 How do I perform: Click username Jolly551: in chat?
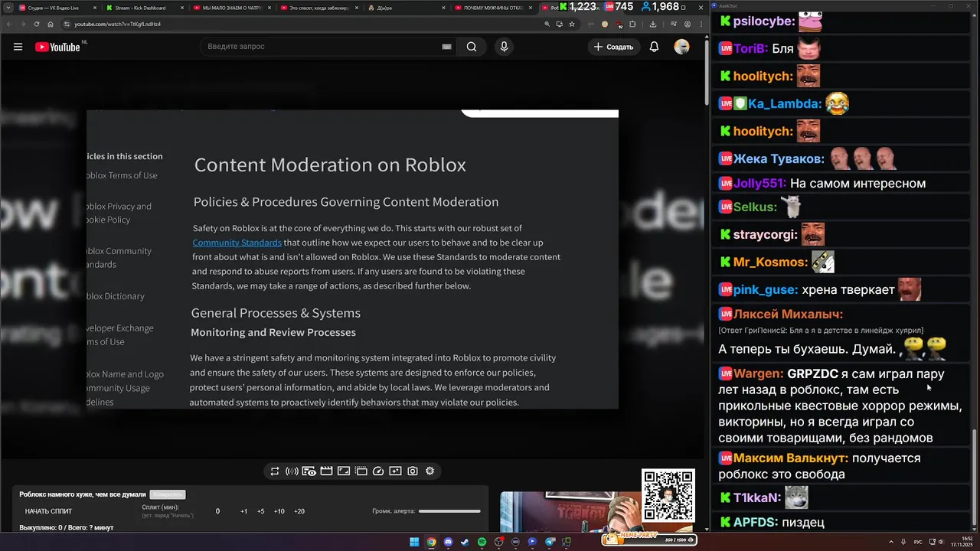(x=759, y=183)
